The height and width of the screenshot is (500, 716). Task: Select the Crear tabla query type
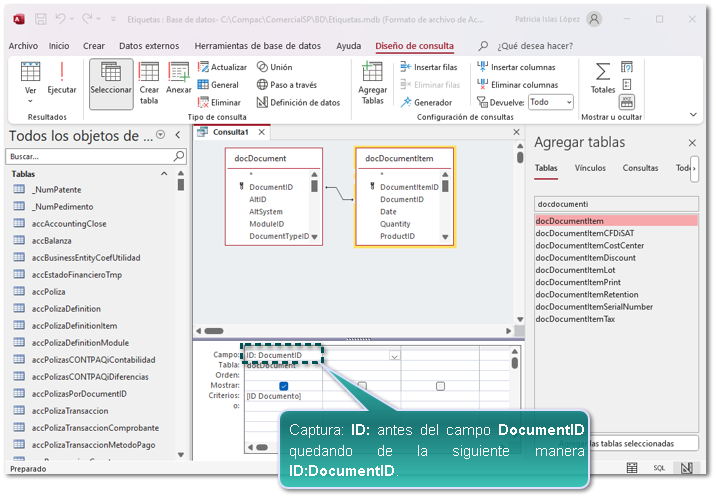[x=149, y=82]
